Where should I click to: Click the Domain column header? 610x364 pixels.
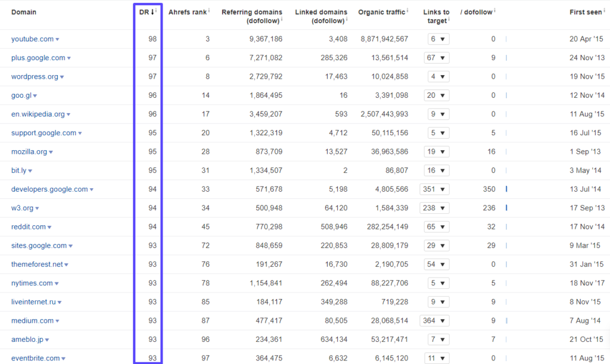click(x=24, y=12)
